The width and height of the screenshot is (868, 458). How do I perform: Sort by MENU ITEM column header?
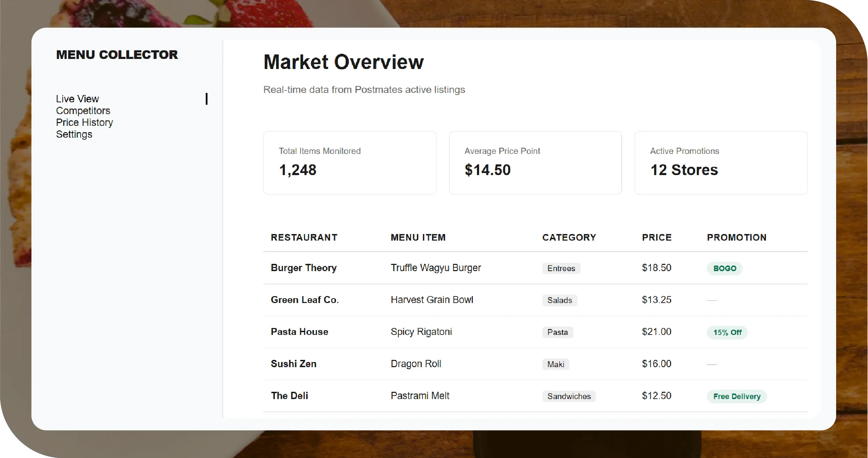[x=418, y=237]
